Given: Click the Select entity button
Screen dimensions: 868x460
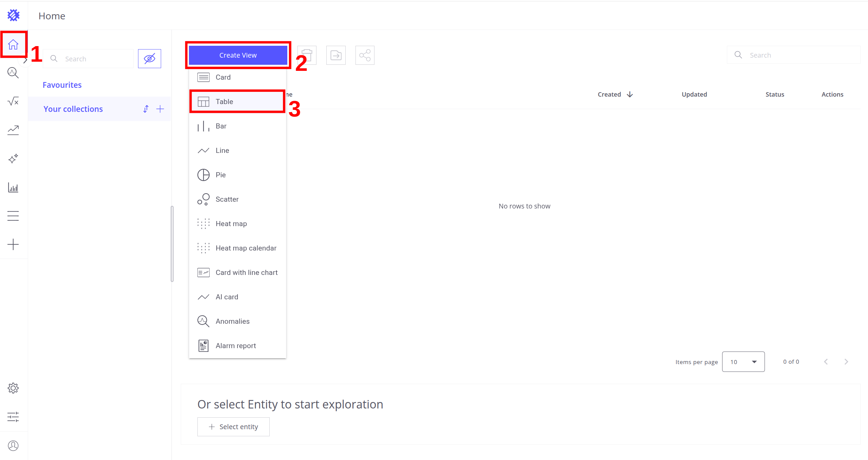Looking at the screenshot, I should [x=233, y=427].
